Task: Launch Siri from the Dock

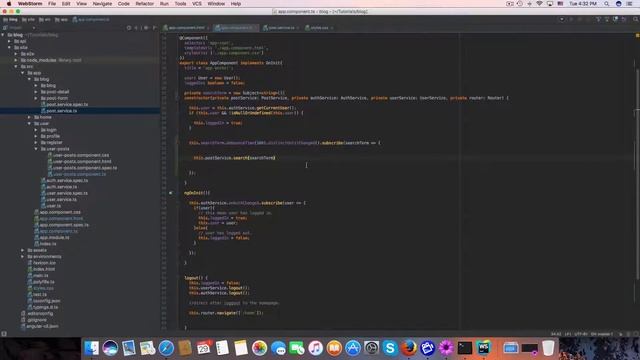Action: click(110, 348)
